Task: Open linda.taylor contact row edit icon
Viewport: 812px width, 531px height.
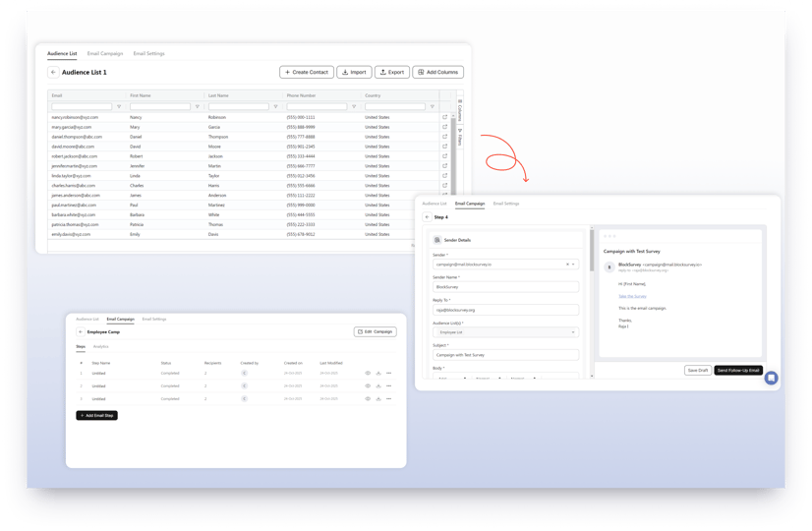Action: point(444,176)
